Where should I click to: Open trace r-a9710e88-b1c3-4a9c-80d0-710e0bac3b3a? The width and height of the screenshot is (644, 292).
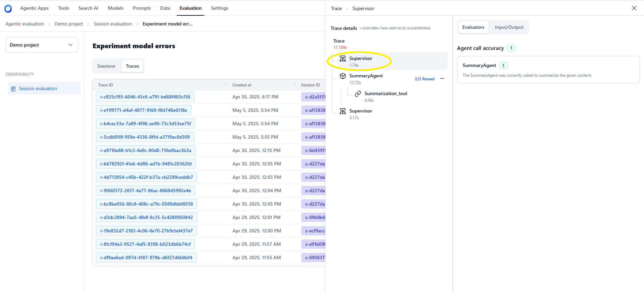pos(146,150)
